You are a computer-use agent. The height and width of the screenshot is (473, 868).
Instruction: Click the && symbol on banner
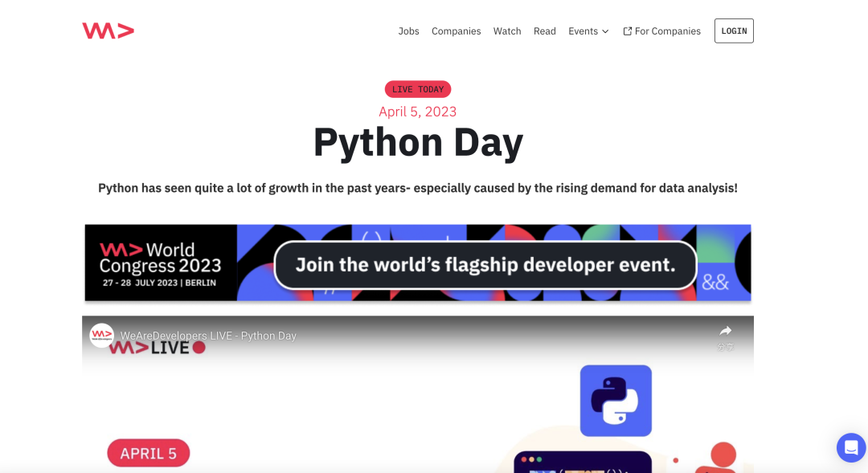[x=716, y=283]
